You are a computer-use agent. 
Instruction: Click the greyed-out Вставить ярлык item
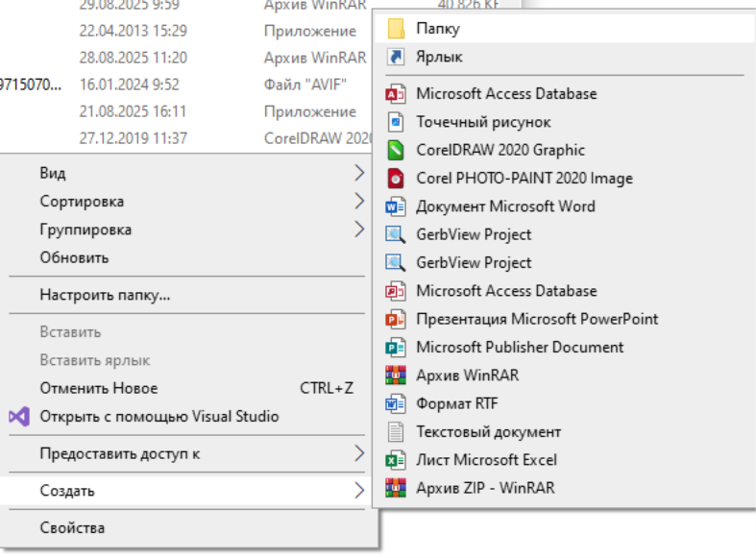coord(187,360)
